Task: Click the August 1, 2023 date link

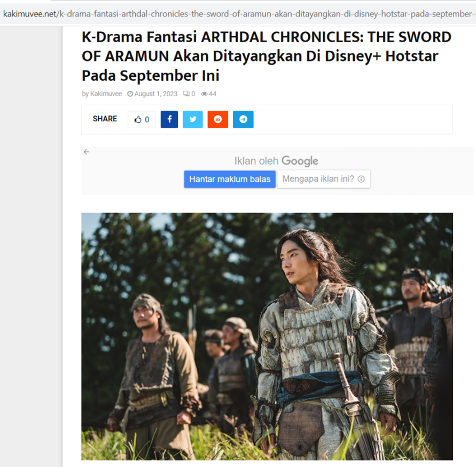Action: pyautogui.click(x=156, y=94)
